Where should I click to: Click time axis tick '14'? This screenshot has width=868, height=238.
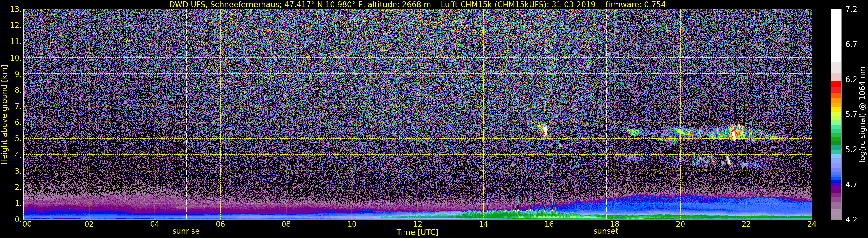tap(483, 224)
